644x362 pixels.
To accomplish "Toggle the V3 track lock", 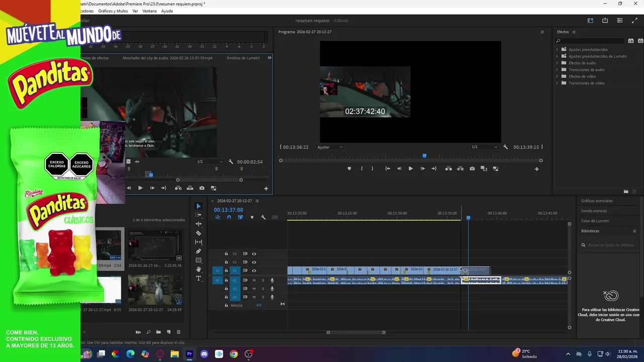I will pyautogui.click(x=226, y=254).
